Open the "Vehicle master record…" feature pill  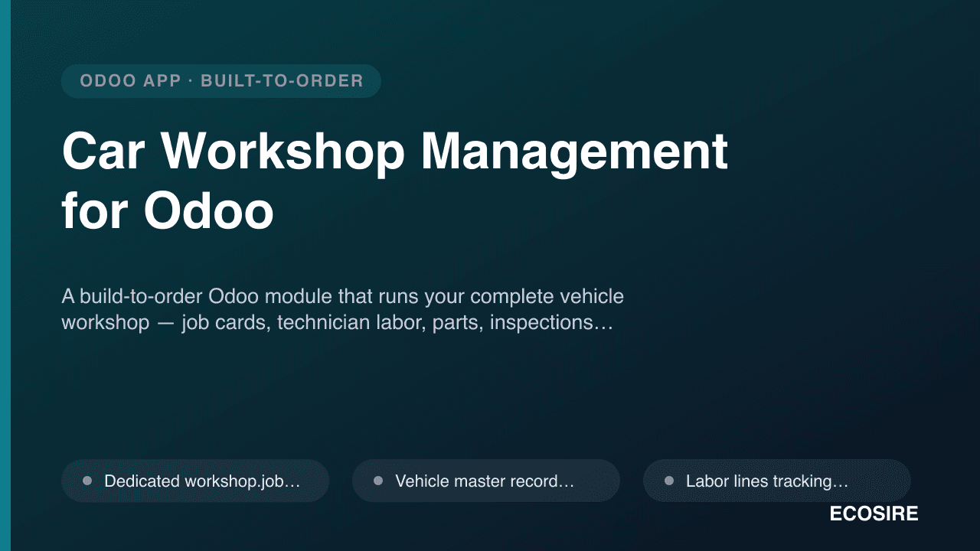pos(486,481)
